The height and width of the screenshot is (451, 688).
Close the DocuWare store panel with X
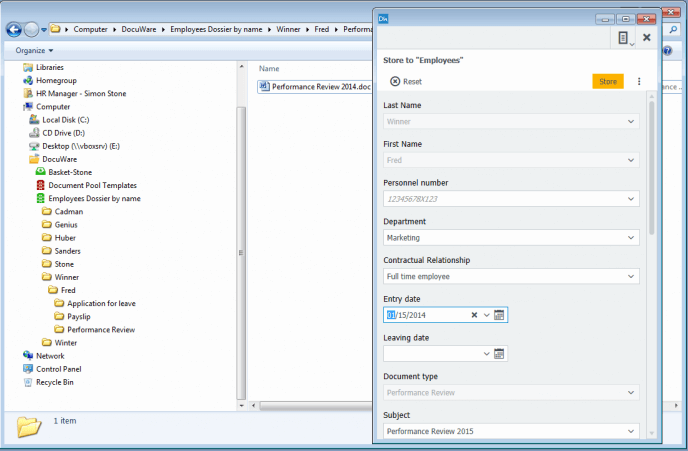pyautogui.click(x=647, y=38)
